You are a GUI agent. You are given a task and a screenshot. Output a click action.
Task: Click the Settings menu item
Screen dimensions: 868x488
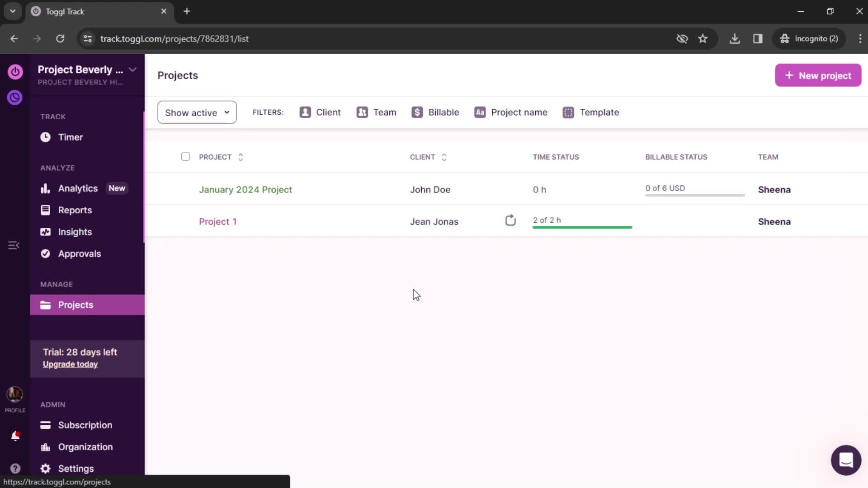point(75,468)
